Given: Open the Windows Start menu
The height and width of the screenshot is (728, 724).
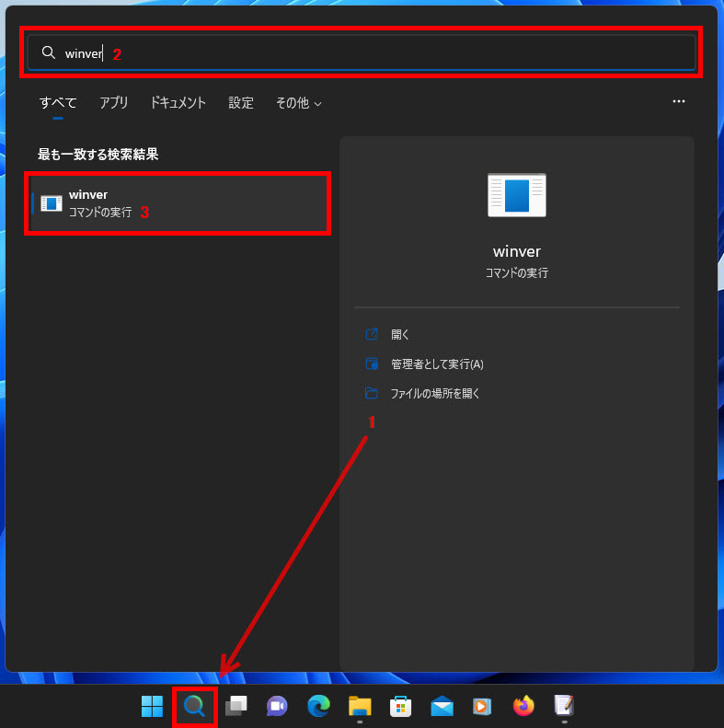Looking at the screenshot, I should pos(152,706).
